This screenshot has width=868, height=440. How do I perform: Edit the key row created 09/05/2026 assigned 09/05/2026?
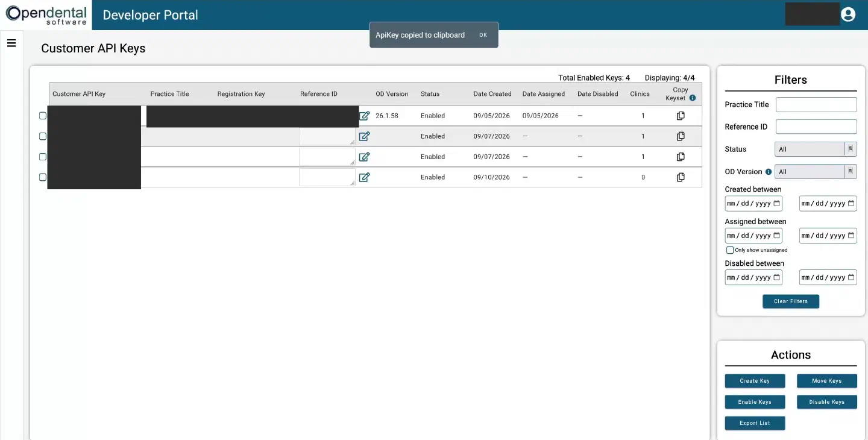coord(364,116)
